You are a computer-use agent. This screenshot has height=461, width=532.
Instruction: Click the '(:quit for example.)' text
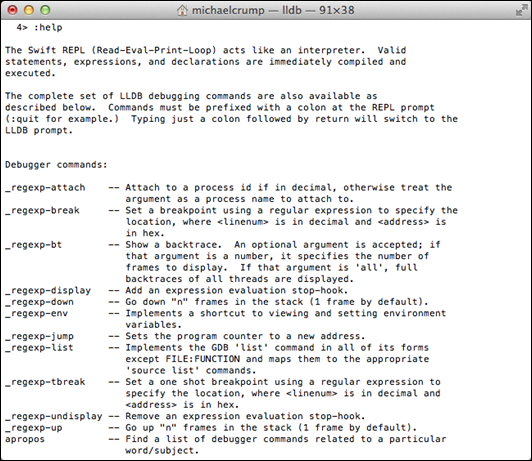click(x=62, y=119)
